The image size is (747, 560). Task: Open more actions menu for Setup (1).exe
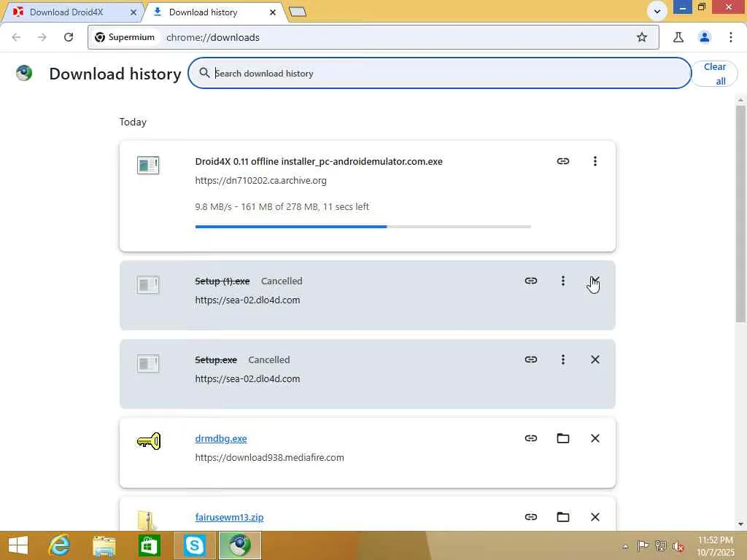[562, 281]
